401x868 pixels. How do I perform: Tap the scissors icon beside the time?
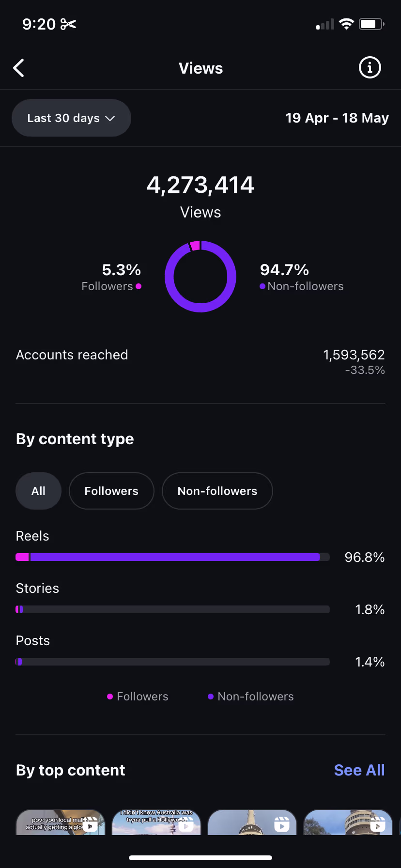[68, 24]
